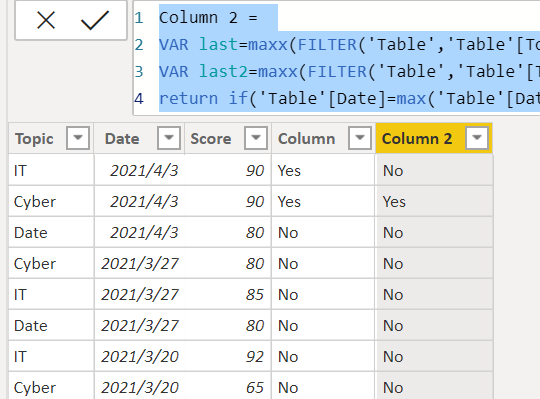This screenshot has width=540, height=399.
Task: Open the Column header filter dropdown
Action: (360, 138)
